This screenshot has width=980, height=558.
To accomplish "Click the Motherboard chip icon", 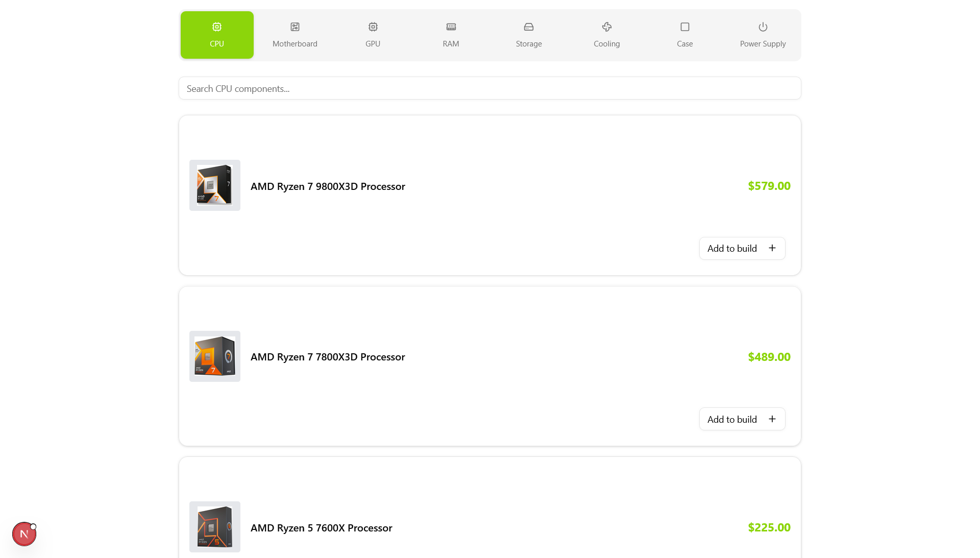I will point(295,27).
